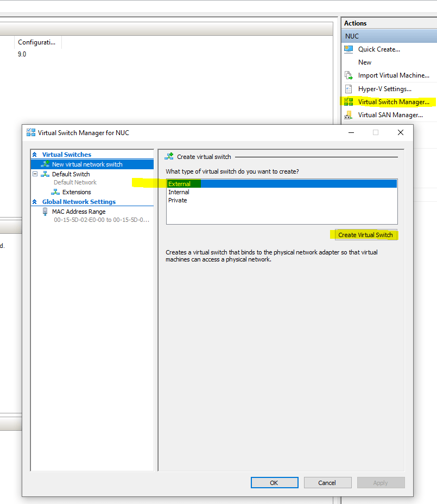
Task: Click Cancel in the dialog
Action: (x=327, y=483)
